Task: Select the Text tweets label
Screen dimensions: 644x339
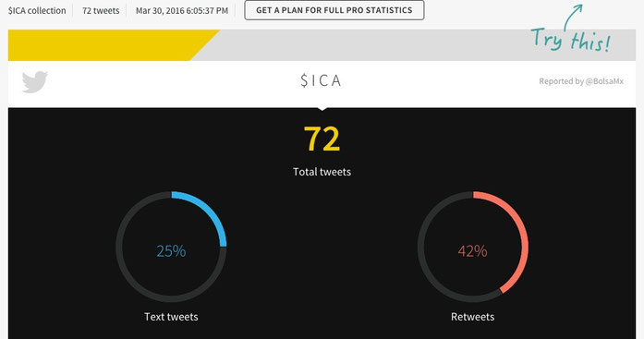Action: 171,317
